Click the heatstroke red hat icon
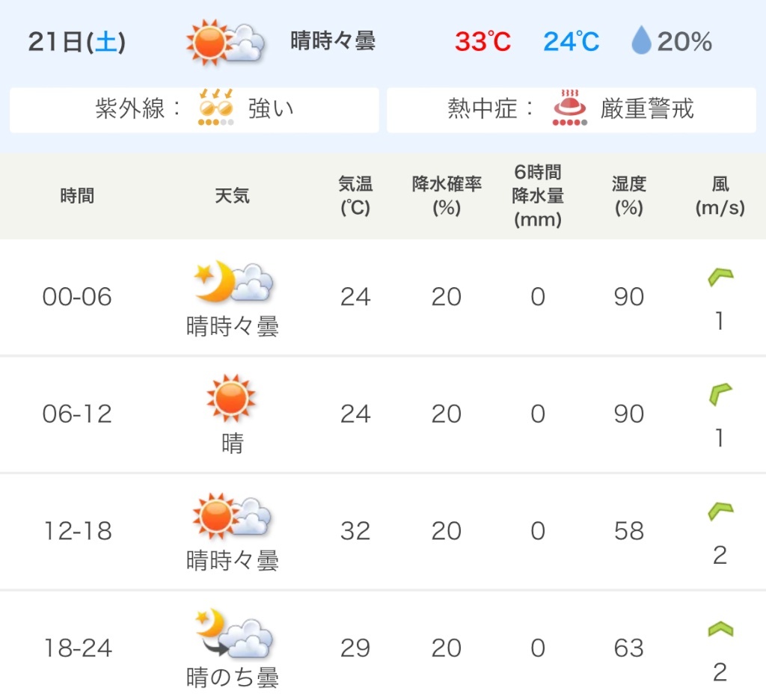 click(x=569, y=108)
